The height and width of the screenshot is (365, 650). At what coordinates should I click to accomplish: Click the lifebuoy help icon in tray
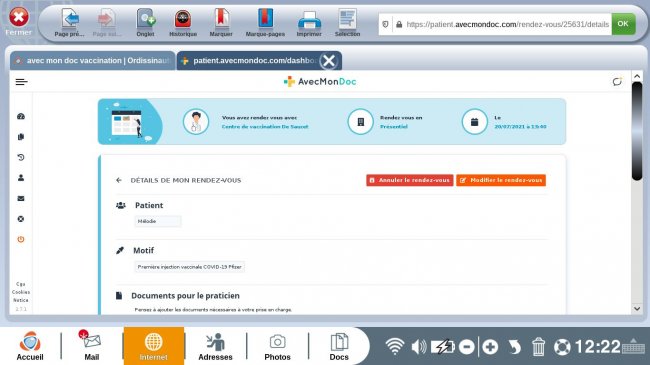point(562,347)
